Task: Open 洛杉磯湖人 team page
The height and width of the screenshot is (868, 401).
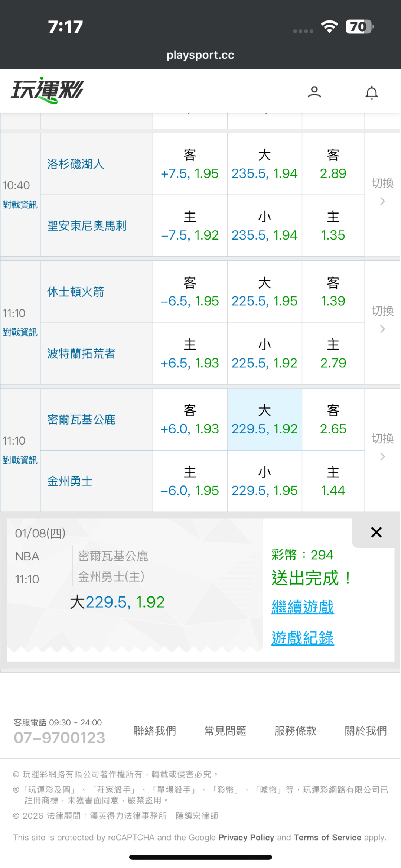Action: [75, 164]
